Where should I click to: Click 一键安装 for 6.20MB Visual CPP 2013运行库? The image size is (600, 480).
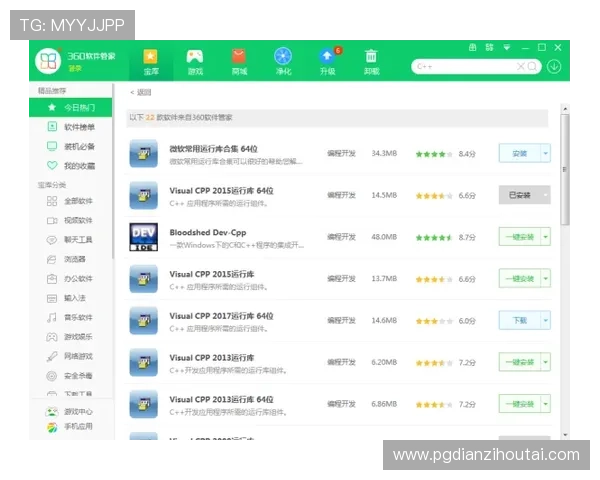520,362
